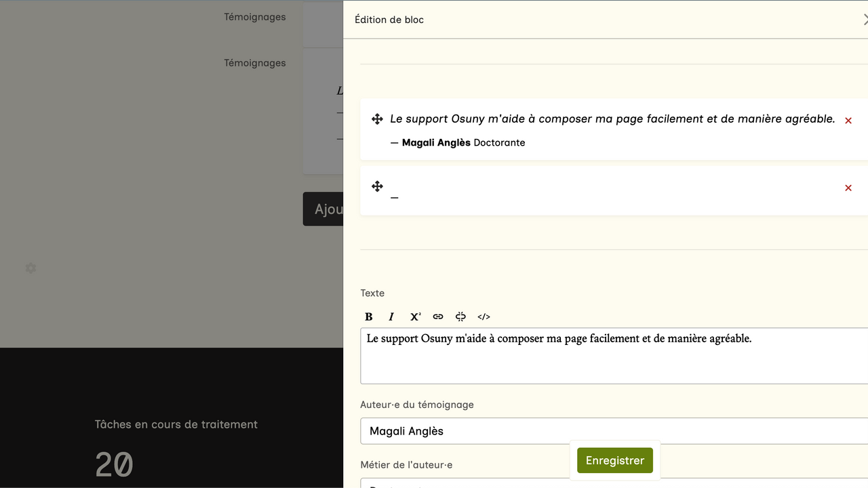Click the gear icon on the left
868x488 pixels.
coord(31,268)
